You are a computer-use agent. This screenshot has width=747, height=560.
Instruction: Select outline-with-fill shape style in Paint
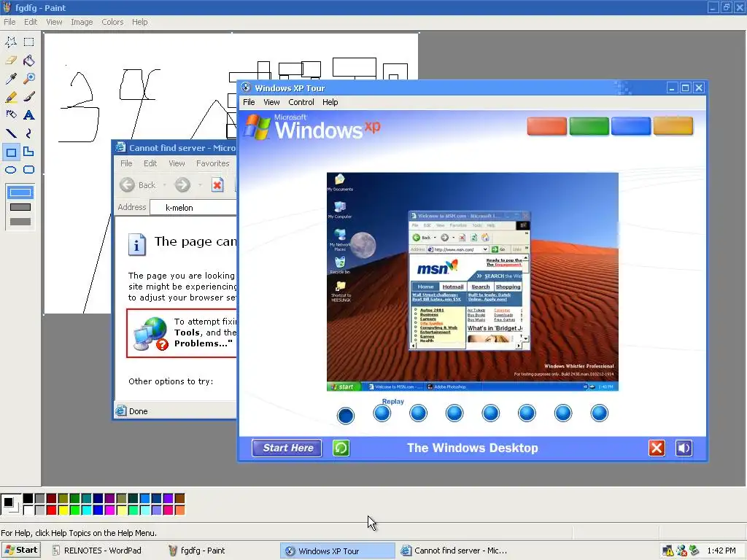click(x=20, y=207)
